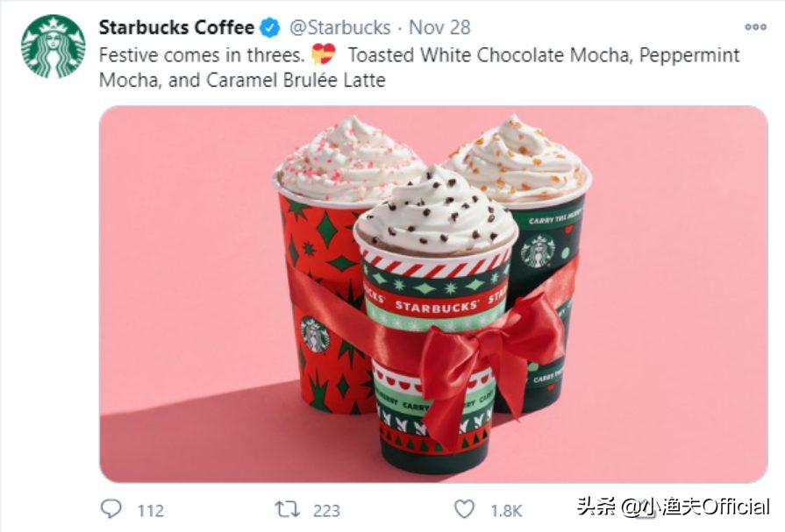
Task: Click the 112 replies count
Action: tap(150, 510)
